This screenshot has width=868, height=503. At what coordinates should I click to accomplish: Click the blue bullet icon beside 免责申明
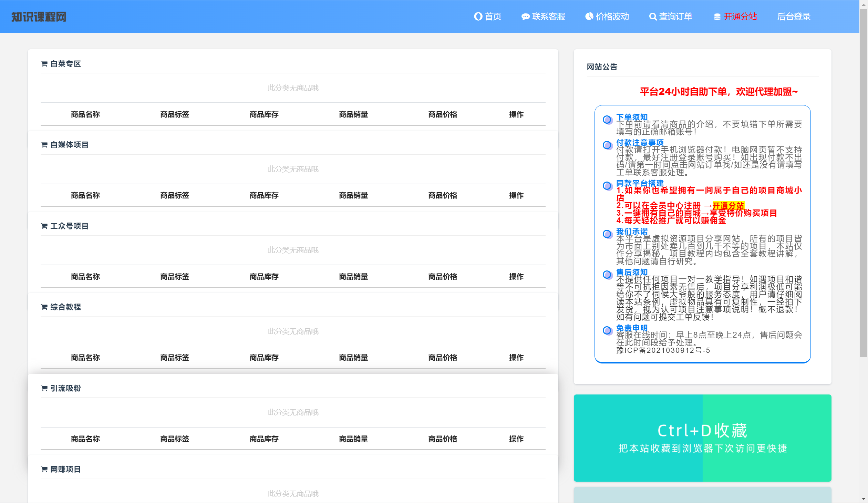point(607,330)
